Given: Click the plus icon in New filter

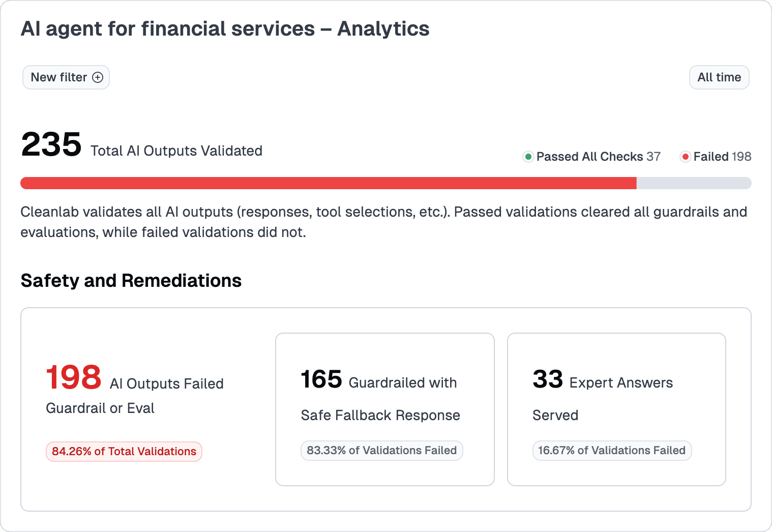Looking at the screenshot, I should [98, 77].
